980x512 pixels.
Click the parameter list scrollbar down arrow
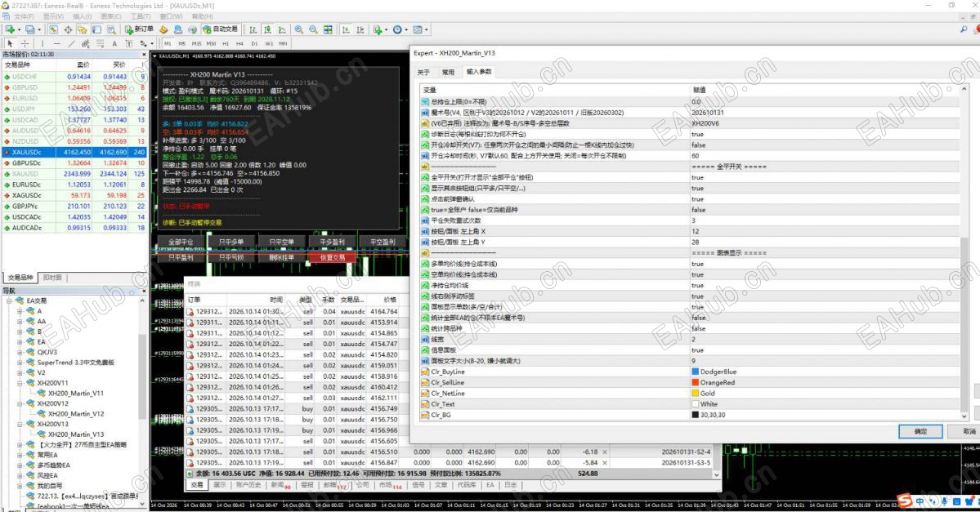click(964, 416)
